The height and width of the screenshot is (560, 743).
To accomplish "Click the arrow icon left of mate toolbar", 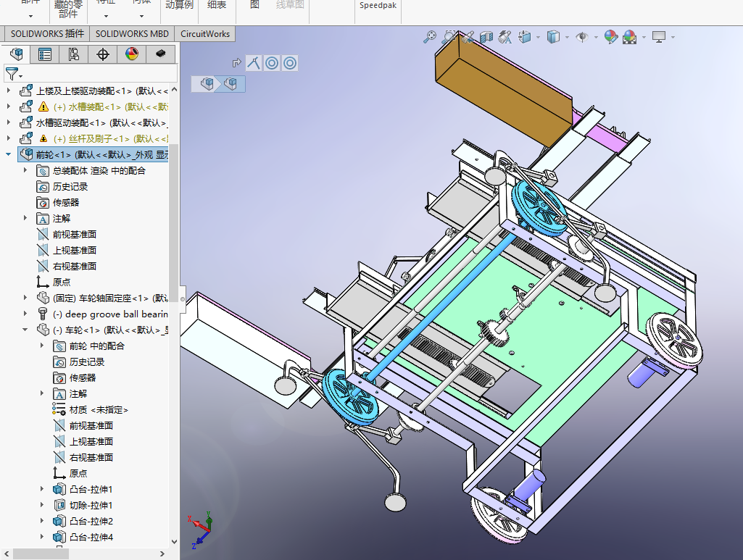I will (236, 63).
